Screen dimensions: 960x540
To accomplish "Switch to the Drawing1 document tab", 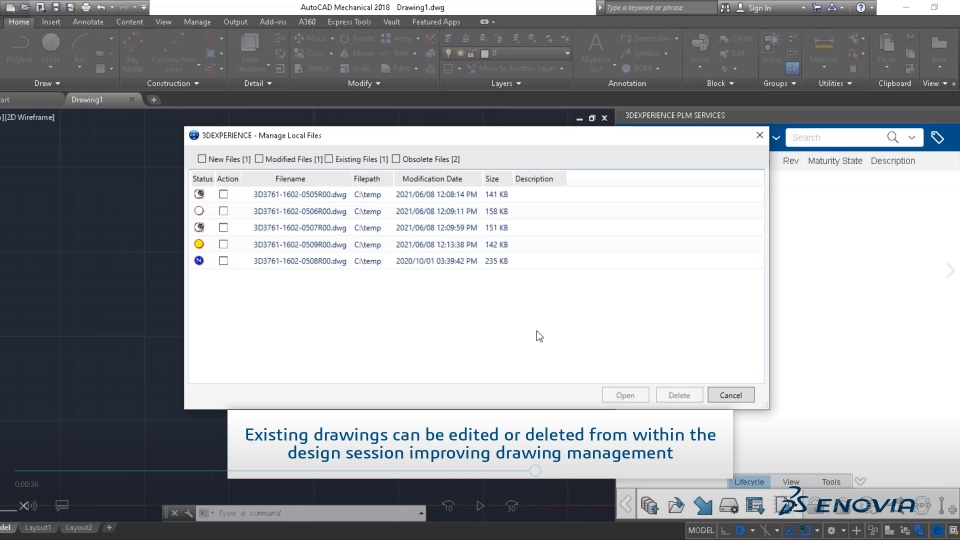I will (x=87, y=99).
